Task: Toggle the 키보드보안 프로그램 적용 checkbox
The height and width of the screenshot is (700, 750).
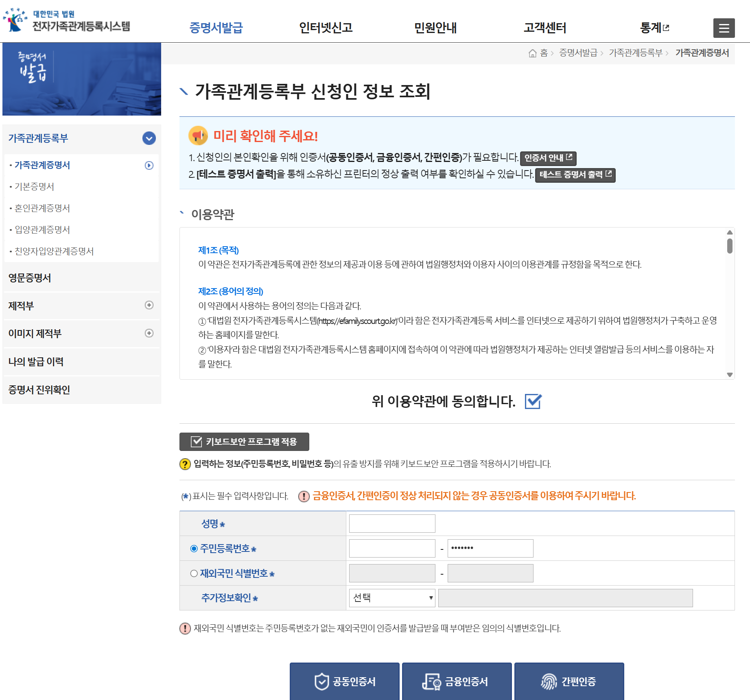Action: [x=196, y=441]
